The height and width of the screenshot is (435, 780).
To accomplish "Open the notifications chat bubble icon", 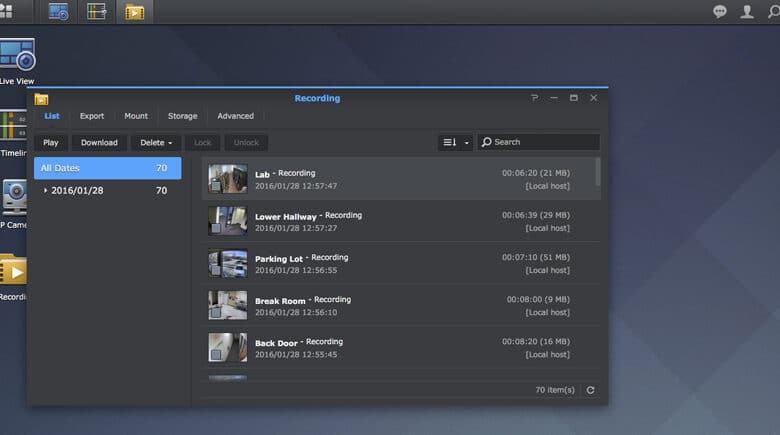I will tap(719, 11).
